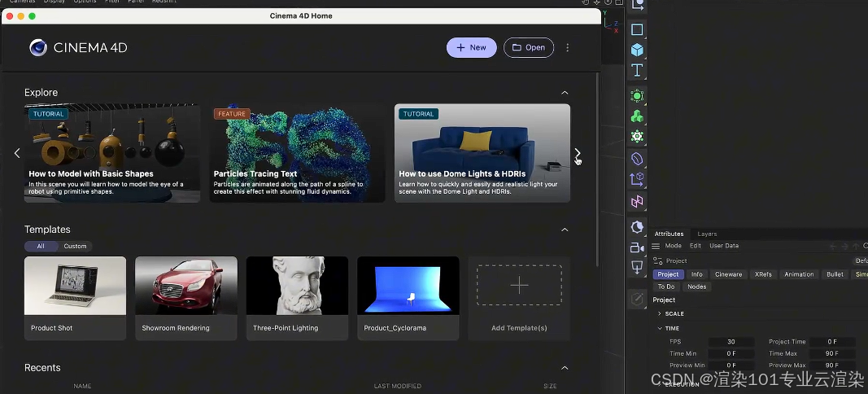This screenshot has width=868, height=394.
Task: Switch to the Layers tab
Action: pyautogui.click(x=707, y=234)
